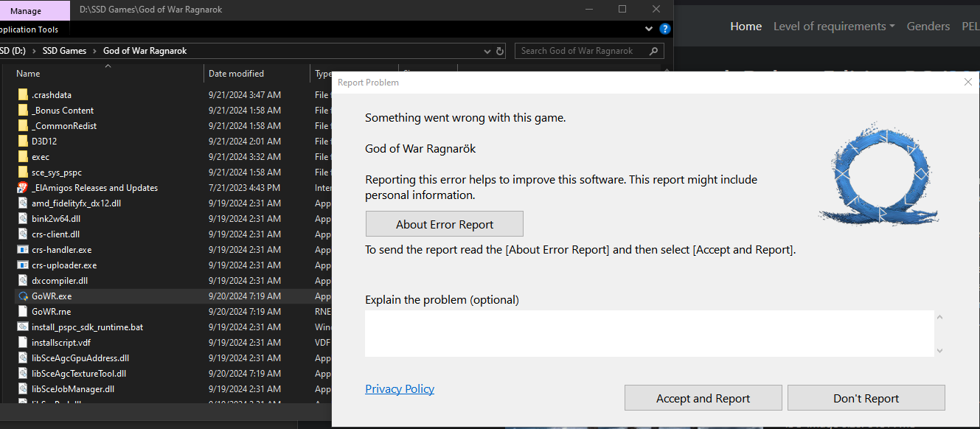Open the Privacy Policy link

pyautogui.click(x=400, y=389)
